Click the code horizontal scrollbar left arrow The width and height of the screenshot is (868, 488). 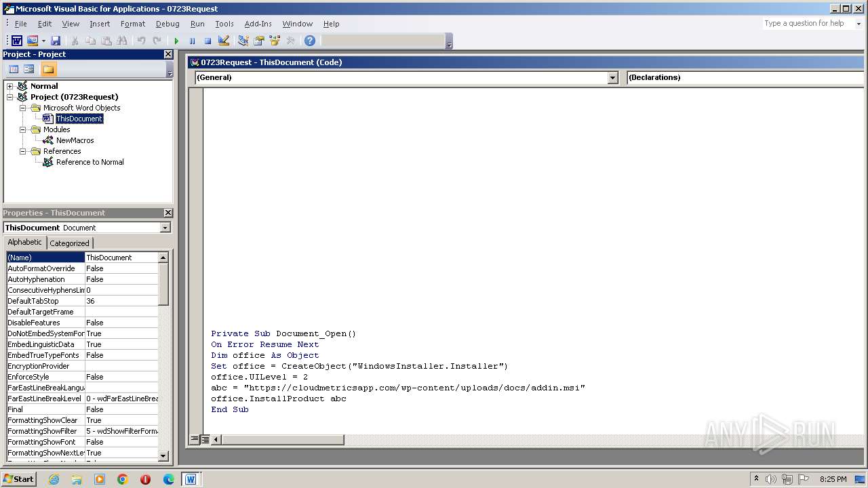[216, 439]
